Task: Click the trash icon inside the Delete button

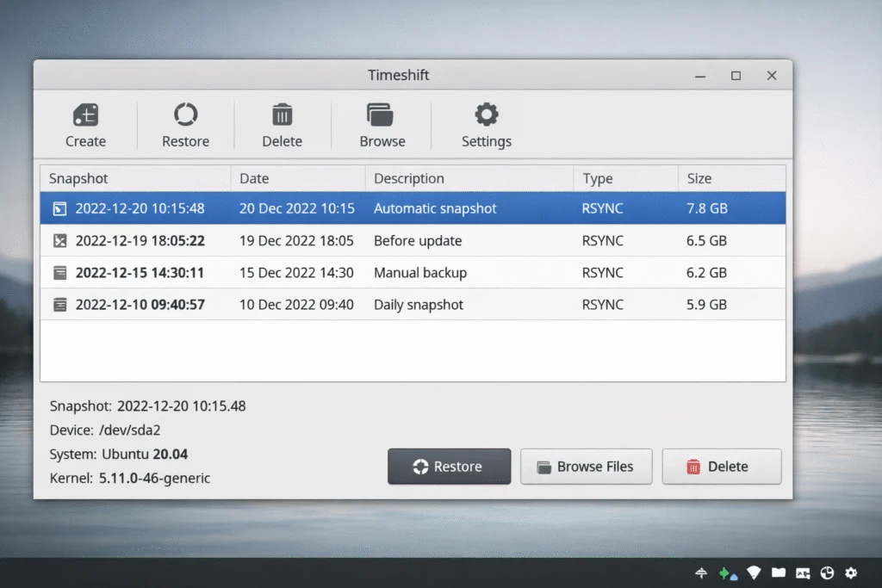Action: tap(693, 466)
